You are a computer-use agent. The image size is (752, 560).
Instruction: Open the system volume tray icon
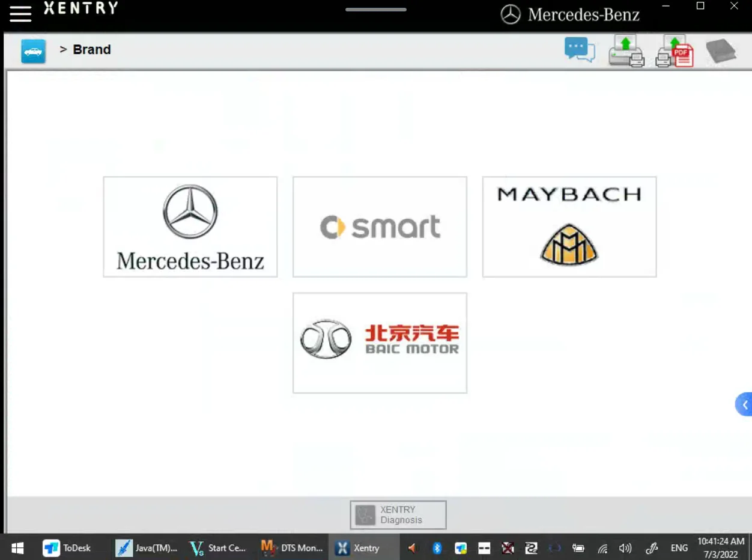(x=625, y=548)
